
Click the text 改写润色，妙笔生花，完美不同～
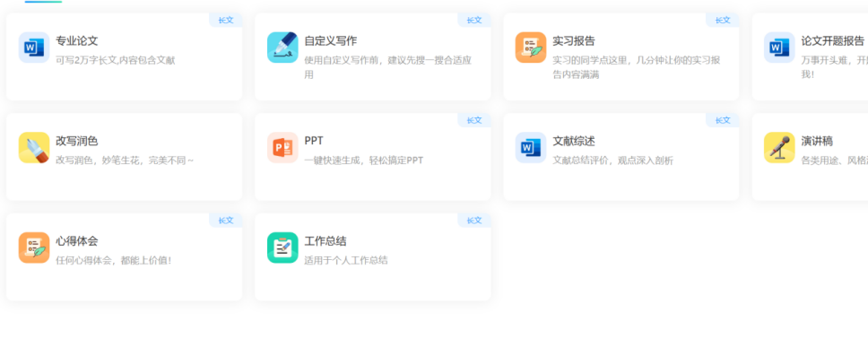point(126,160)
